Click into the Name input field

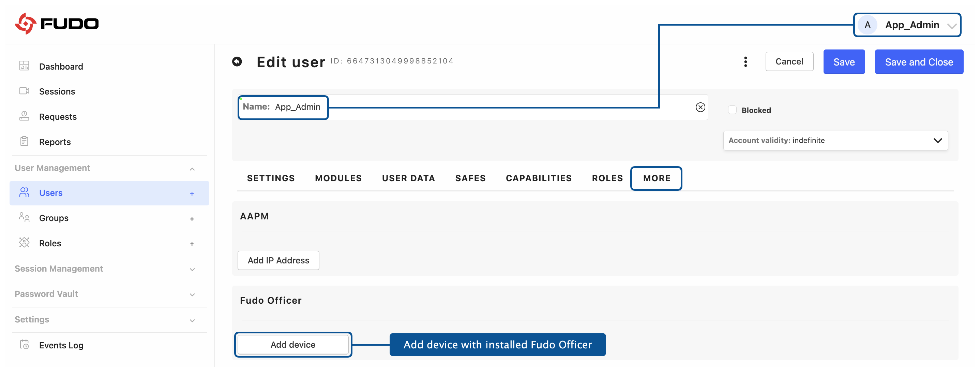[472, 107]
